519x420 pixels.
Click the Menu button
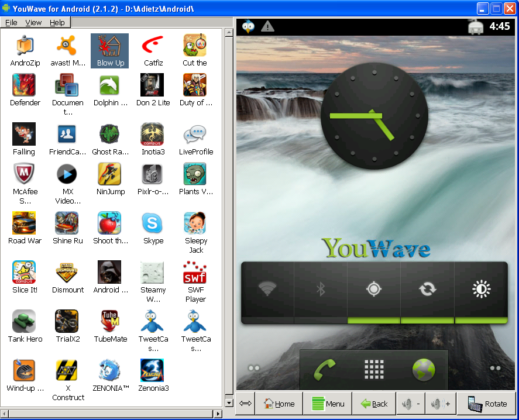click(328, 404)
